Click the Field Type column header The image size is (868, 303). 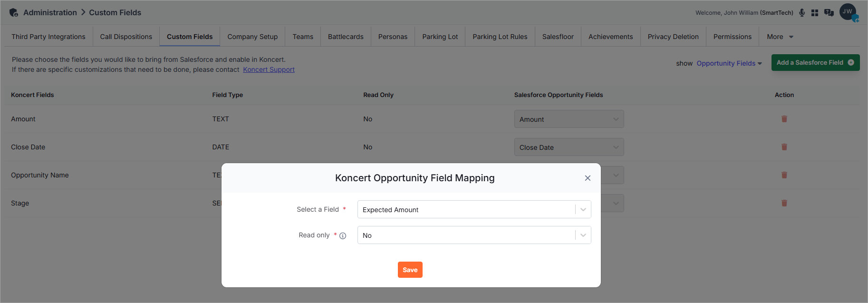pos(227,95)
